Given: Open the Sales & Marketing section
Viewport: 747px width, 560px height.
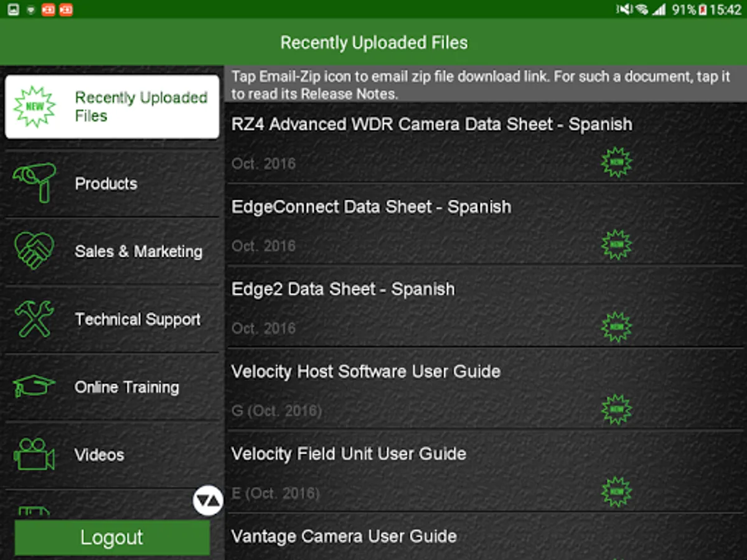Looking at the screenshot, I should click(x=112, y=251).
